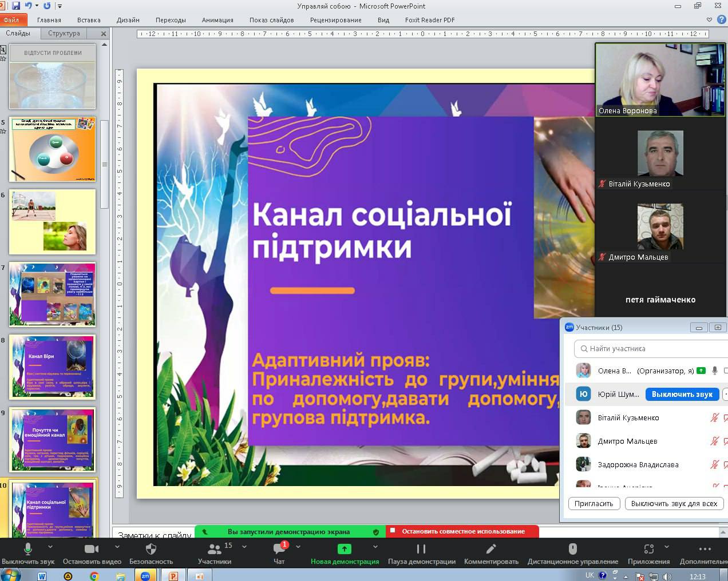Image resolution: width=728 pixels, height=581 pixels.
Task: Switch to the Структура pane tab
Action: click(64, 33)
